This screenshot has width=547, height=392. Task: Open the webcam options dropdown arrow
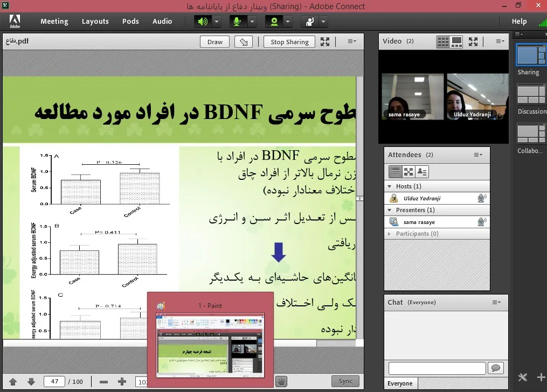(x=288, y=22)
